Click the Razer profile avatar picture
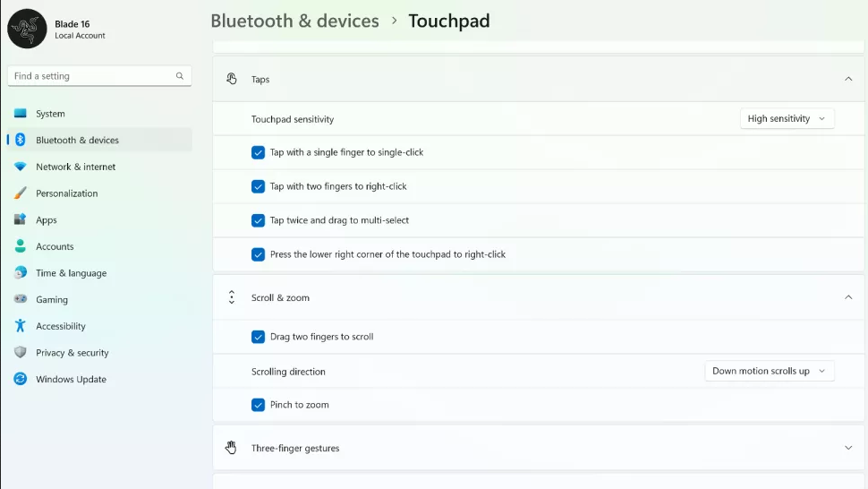Screen dimensions: 868x489 click(x=27, y=29)
